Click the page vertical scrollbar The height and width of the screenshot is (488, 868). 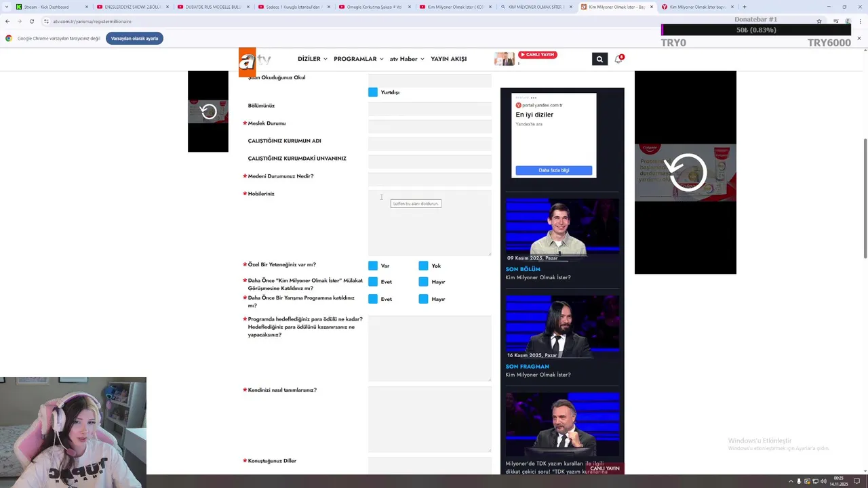coord(865,198)
